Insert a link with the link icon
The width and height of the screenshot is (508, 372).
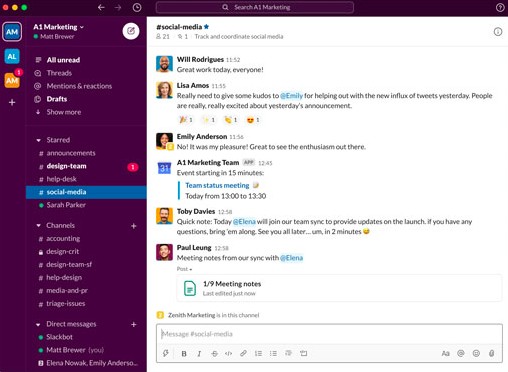click(243, 353)
